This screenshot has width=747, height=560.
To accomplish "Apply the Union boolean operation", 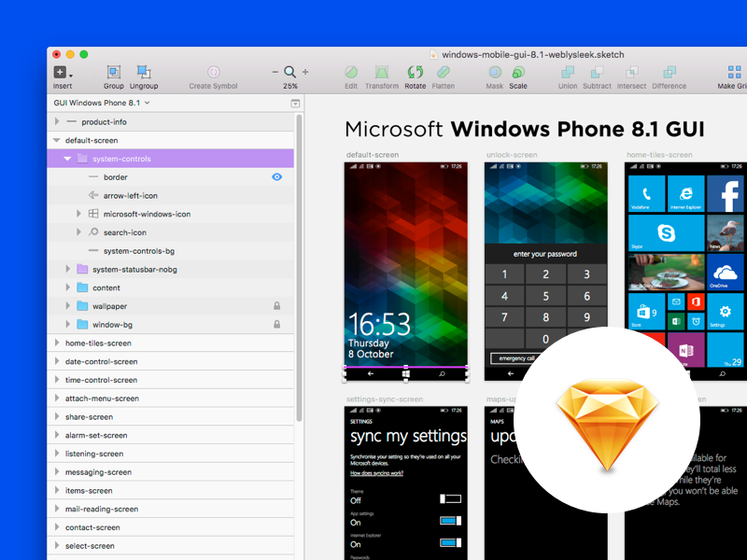I will coord(568,73).
